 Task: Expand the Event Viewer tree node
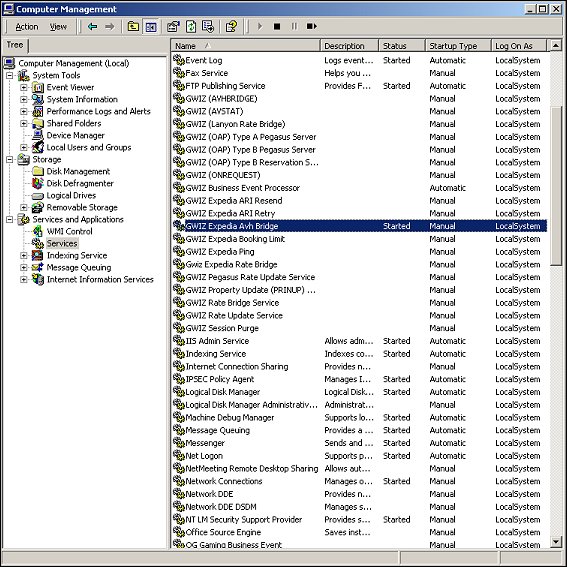(x=24, y=88)
